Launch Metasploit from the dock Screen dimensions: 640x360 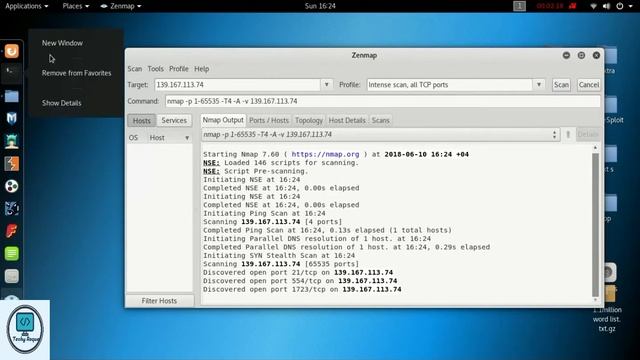click(11, 118)
